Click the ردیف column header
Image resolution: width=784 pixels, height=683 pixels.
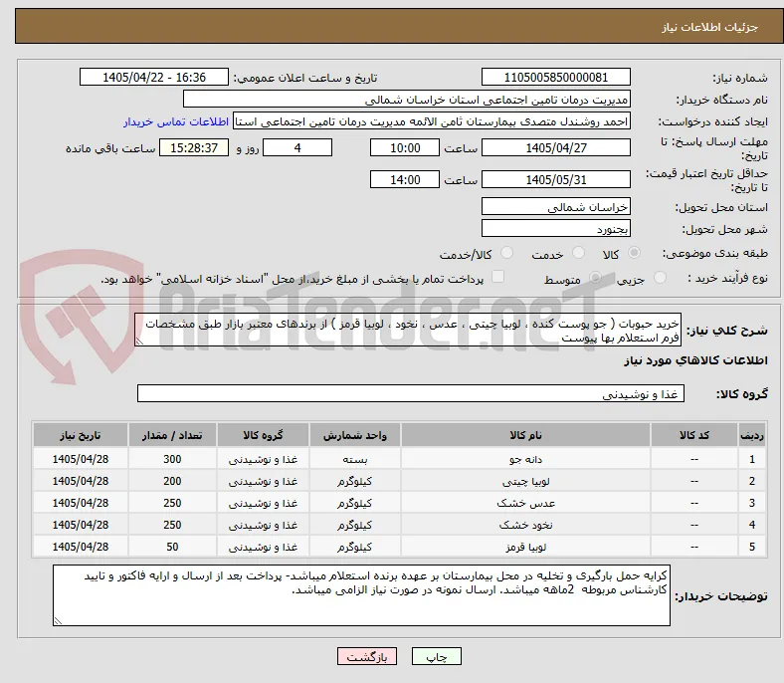click(x=751, y=435)
